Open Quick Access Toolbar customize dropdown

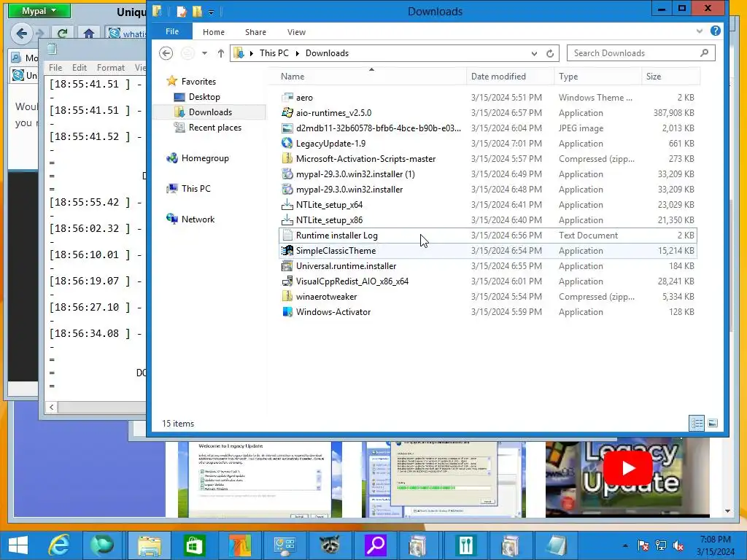tap(211, 12)
